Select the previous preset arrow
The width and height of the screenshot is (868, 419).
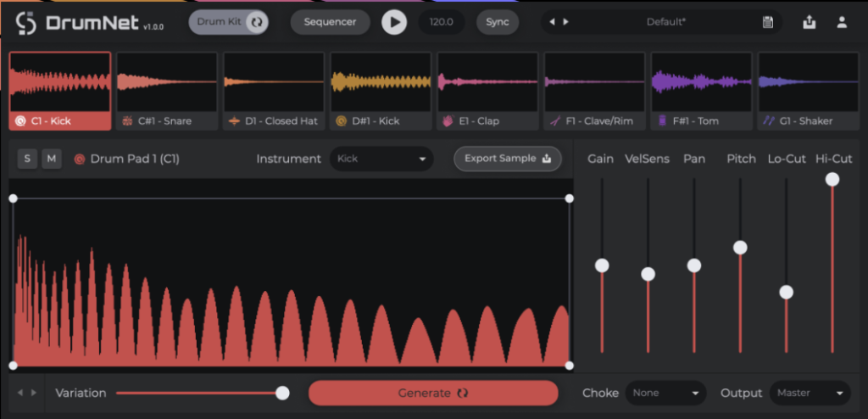(552, 22)
